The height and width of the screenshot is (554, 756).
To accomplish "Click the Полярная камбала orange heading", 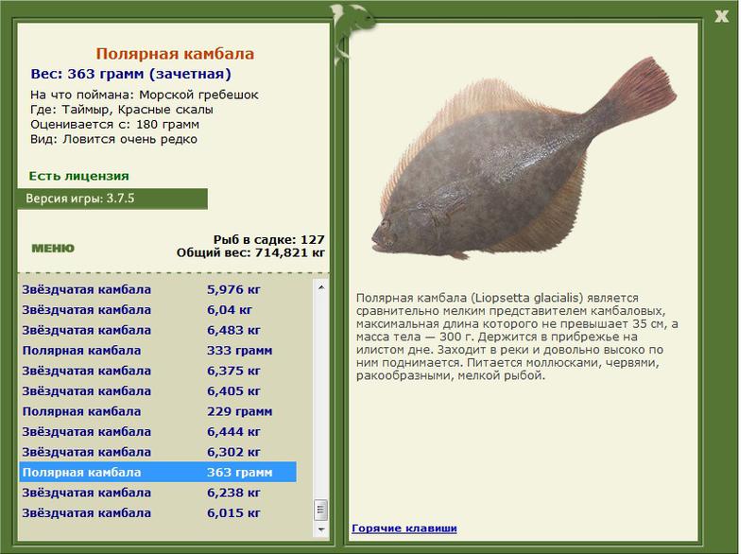I will point(175,55).
